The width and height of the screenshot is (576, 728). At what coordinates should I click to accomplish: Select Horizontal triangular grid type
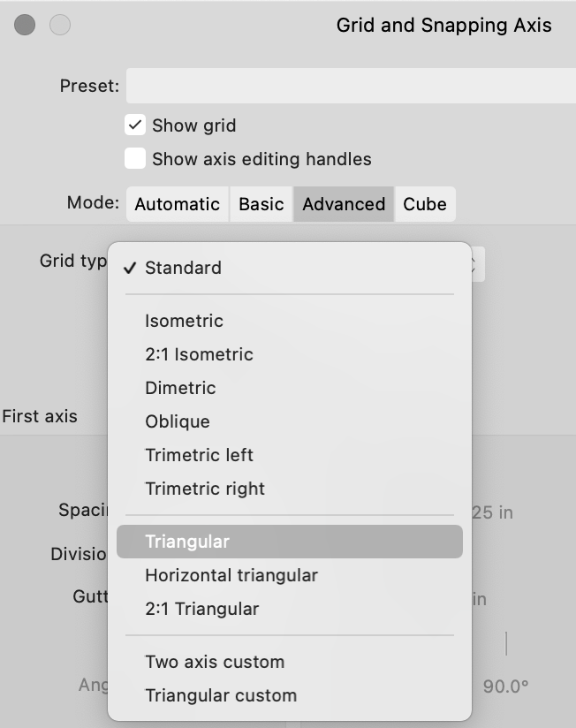pos(230,575)
